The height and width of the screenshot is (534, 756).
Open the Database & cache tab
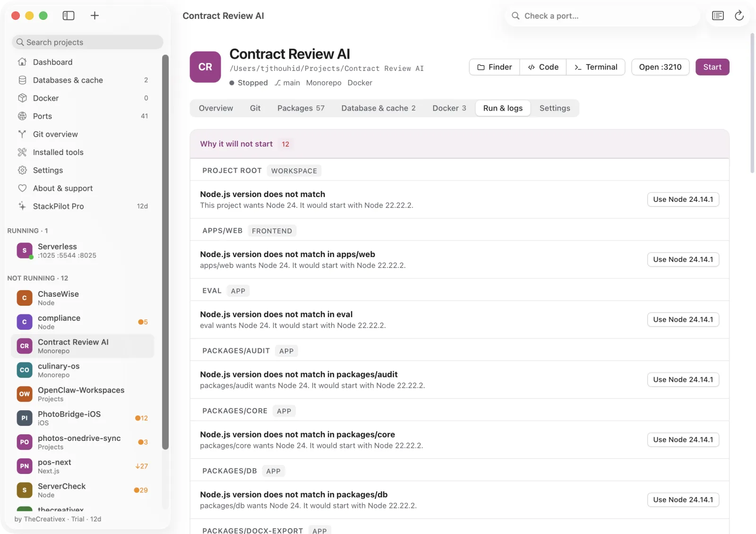[x=378, y=108]
